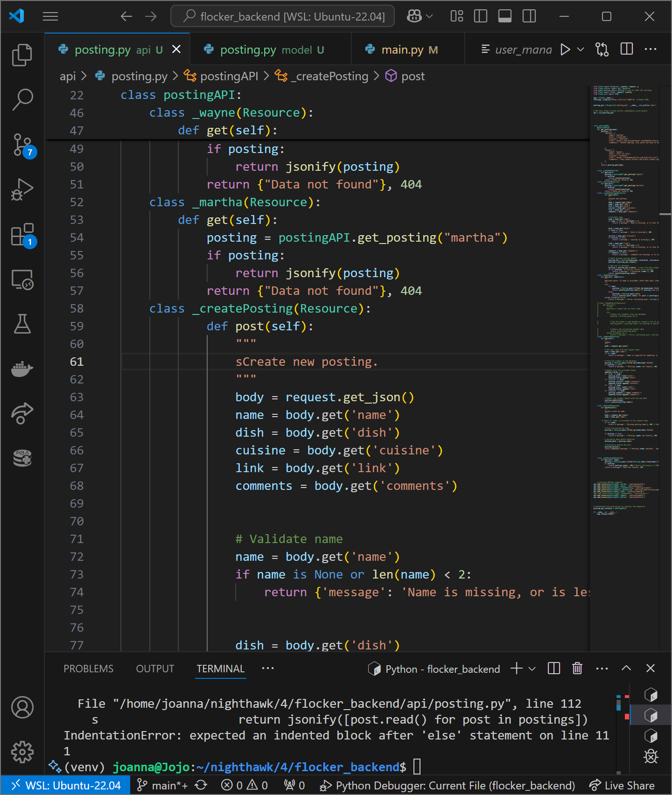Split the terminal
Viewport: 672px width, 795px height.
click(554, 669)
